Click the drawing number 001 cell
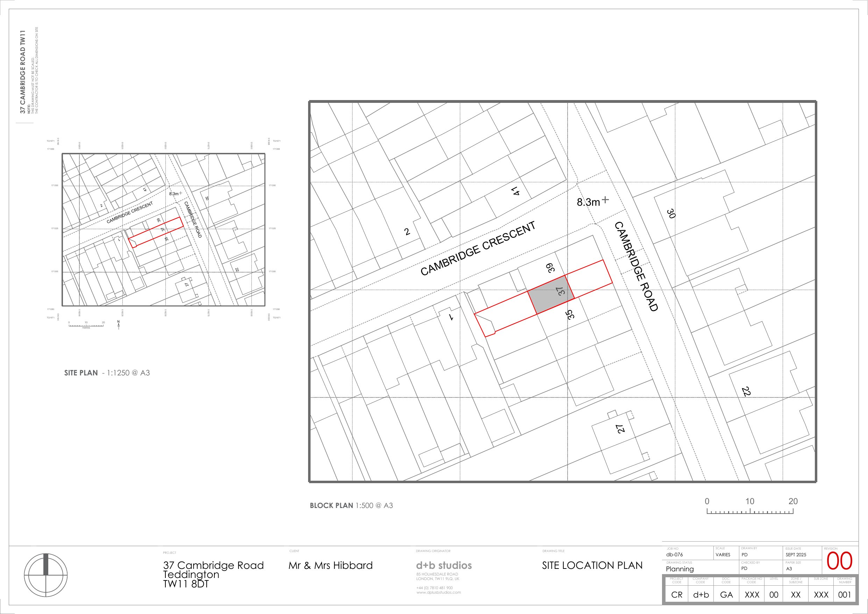 tap(844, 595)
